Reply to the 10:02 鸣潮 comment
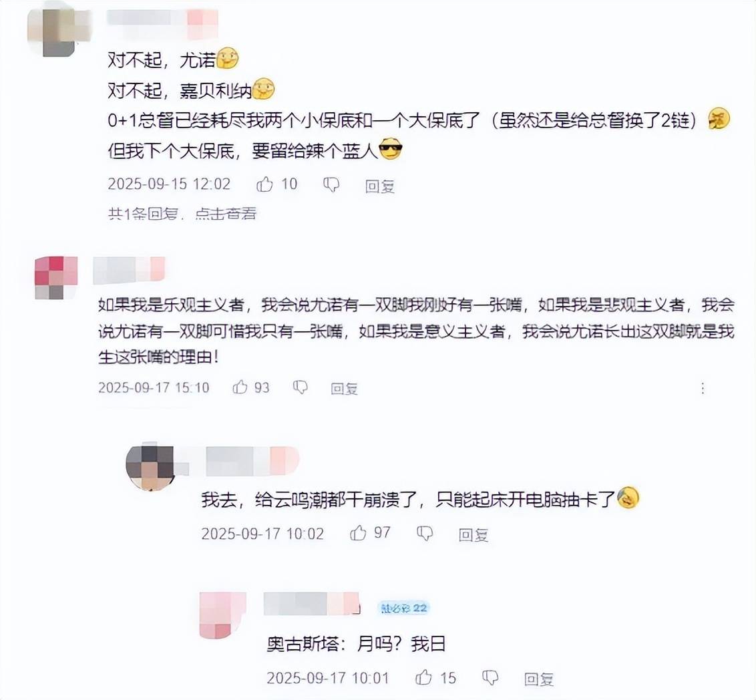This screenshot has width=756, height=700. point(474,534)
